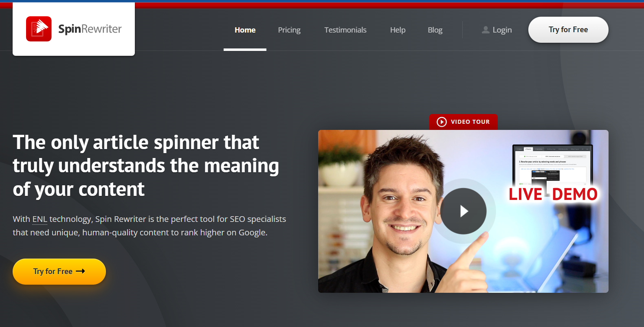Image resolution: width=644 pixels, height=327 pixels.
Task: Select the Video Tour red label
Action: [x=463, y=122]
